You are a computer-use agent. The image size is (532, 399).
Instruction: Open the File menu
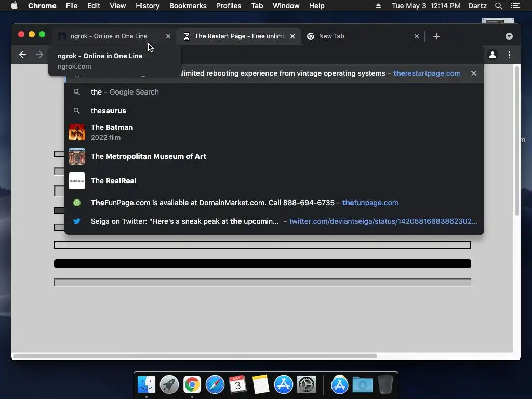(72, 6)
